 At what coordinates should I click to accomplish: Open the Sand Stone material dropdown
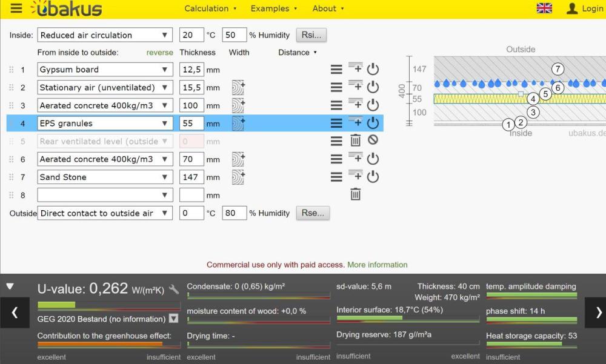[105, 177]
